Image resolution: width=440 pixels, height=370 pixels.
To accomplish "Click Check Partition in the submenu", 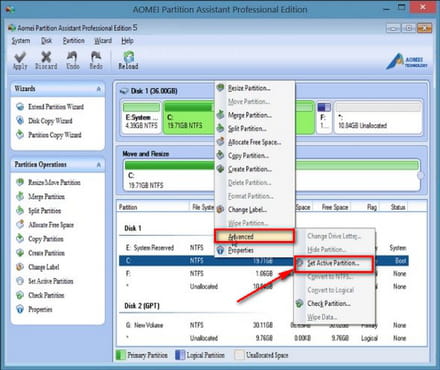I will (x=328, y=304).
